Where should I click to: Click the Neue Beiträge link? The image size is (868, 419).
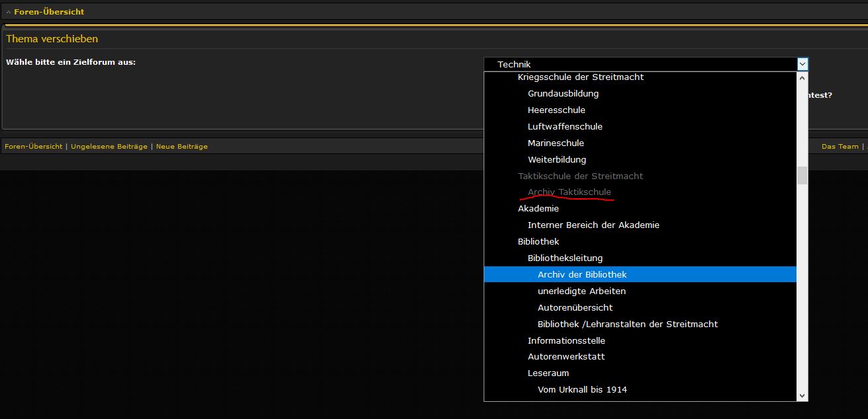182,147
